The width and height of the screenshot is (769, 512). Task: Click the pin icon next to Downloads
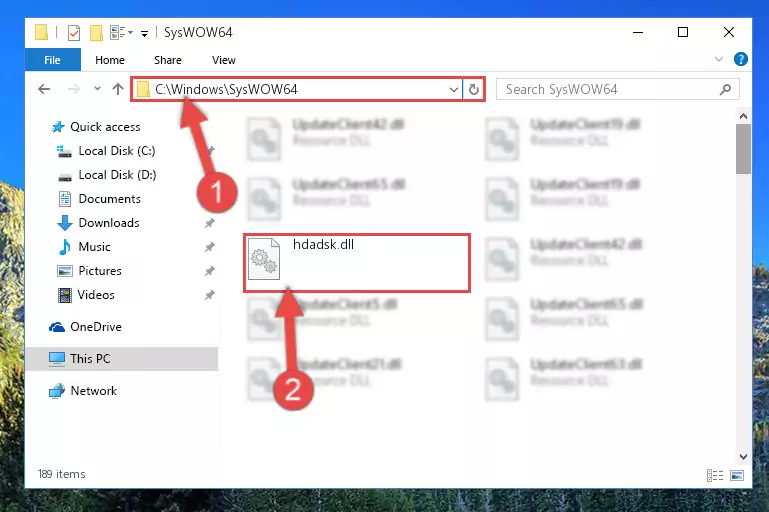tap(209, 223)
